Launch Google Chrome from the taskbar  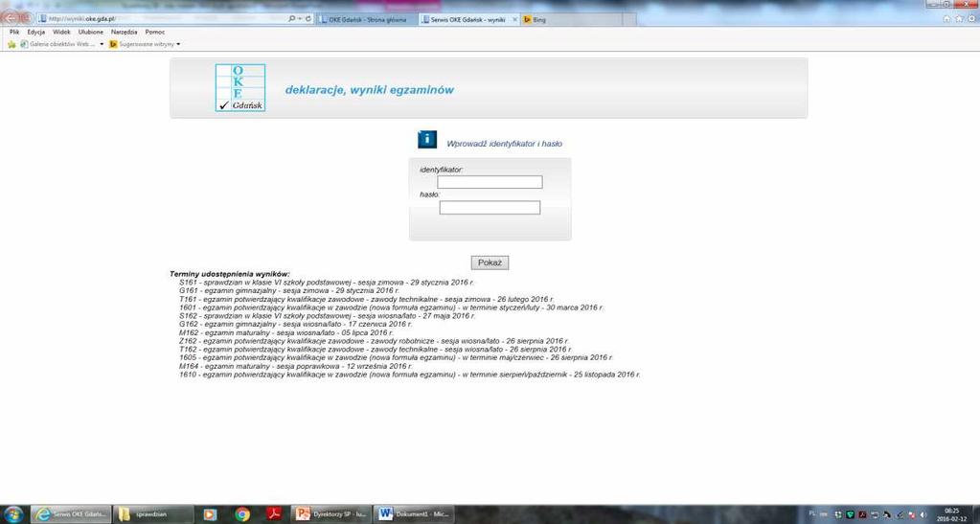point(242,514)
